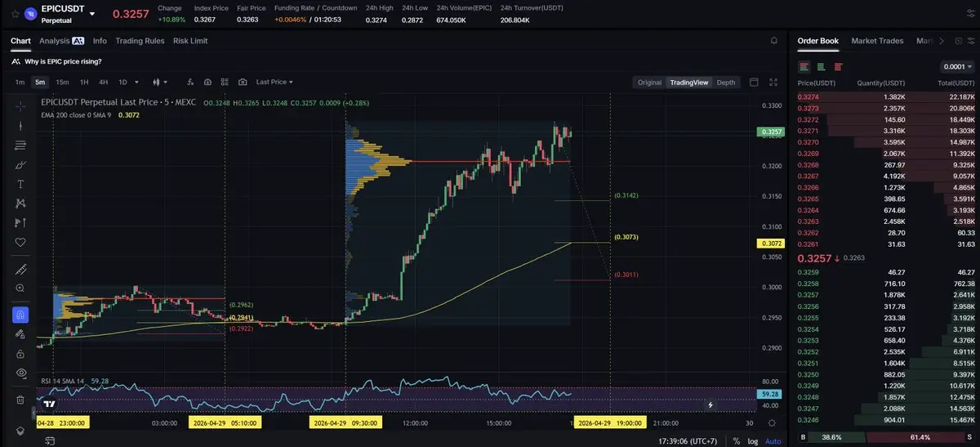Screen dimensions: 980x447
Task: Open 'Why is EPIC price rising?' link
Action: 63,61
